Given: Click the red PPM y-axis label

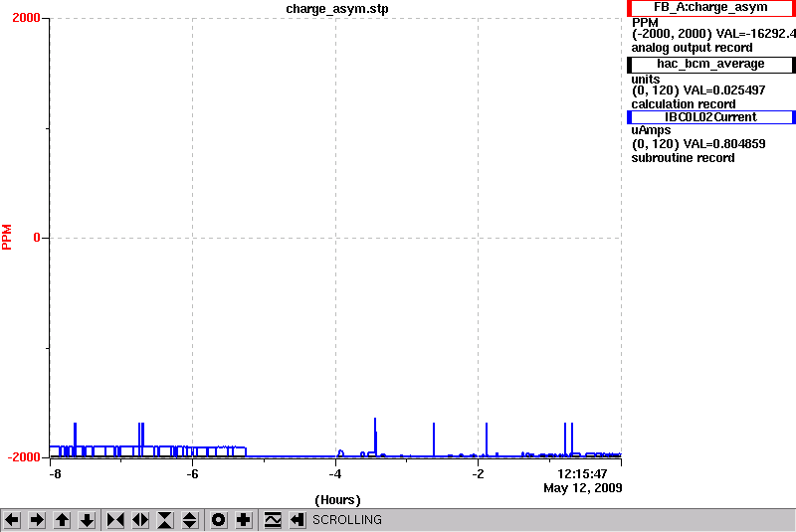Looking at the screenshot, I should tap(7, 237).
